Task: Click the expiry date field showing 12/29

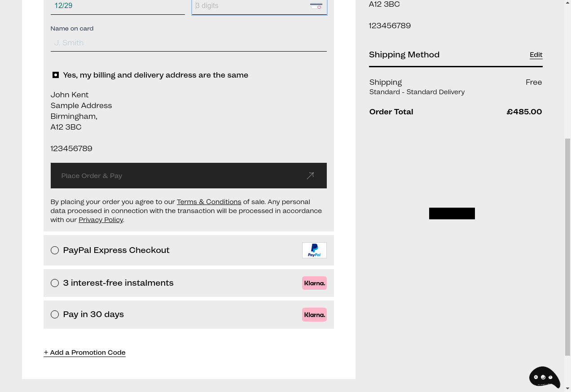Action: (118, 6)
